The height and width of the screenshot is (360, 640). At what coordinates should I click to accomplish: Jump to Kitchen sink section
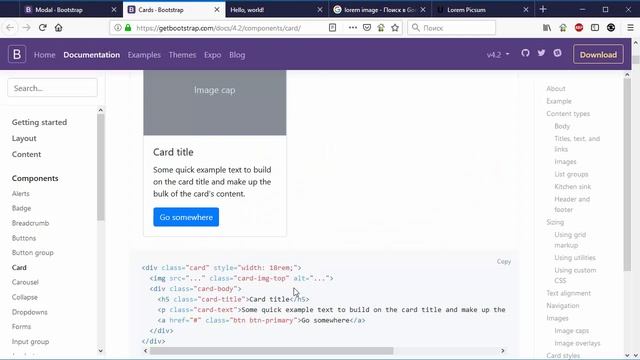[573, 187]
